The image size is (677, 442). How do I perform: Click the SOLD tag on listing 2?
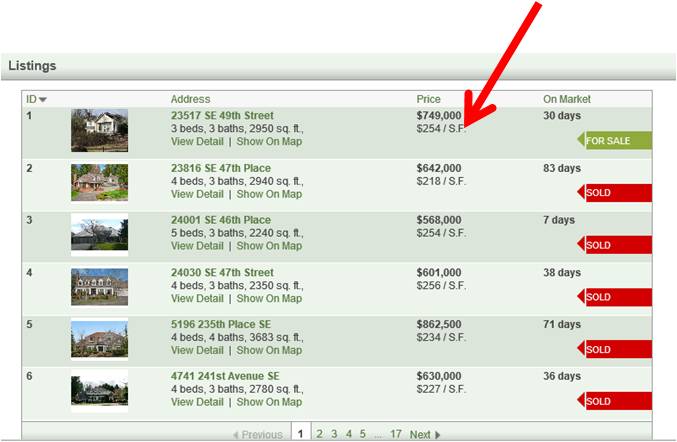click(x=613, y=193)
